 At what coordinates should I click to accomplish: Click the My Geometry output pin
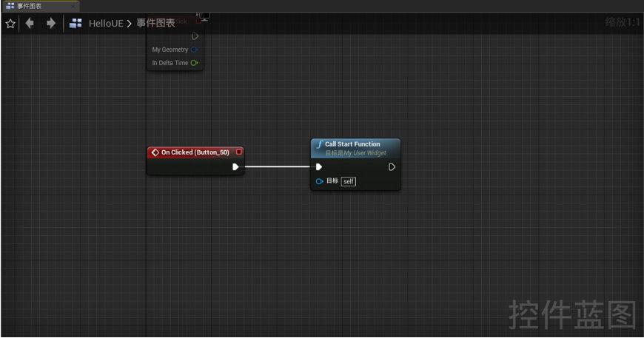pyautogui.click(x=194, y=50)
